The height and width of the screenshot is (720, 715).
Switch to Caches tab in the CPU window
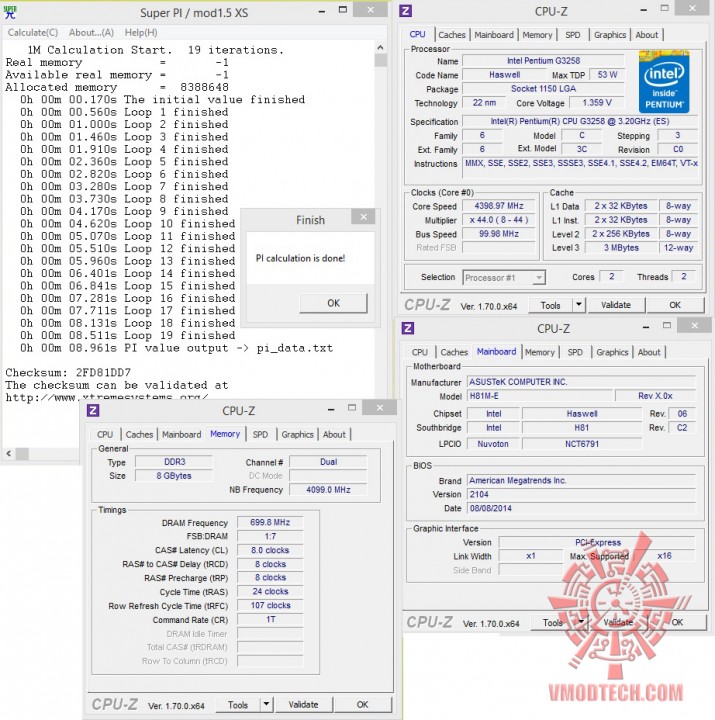point(451,35)
